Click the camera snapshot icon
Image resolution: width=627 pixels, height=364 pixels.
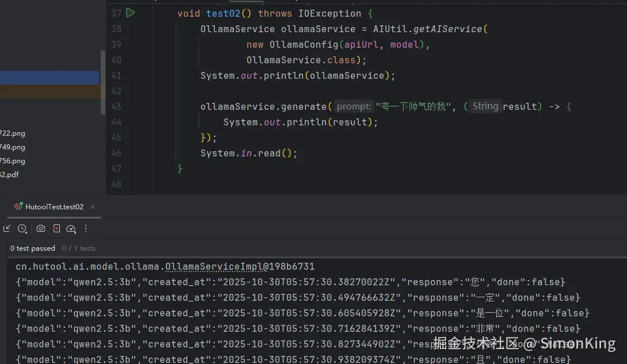(x=41, y=228)
